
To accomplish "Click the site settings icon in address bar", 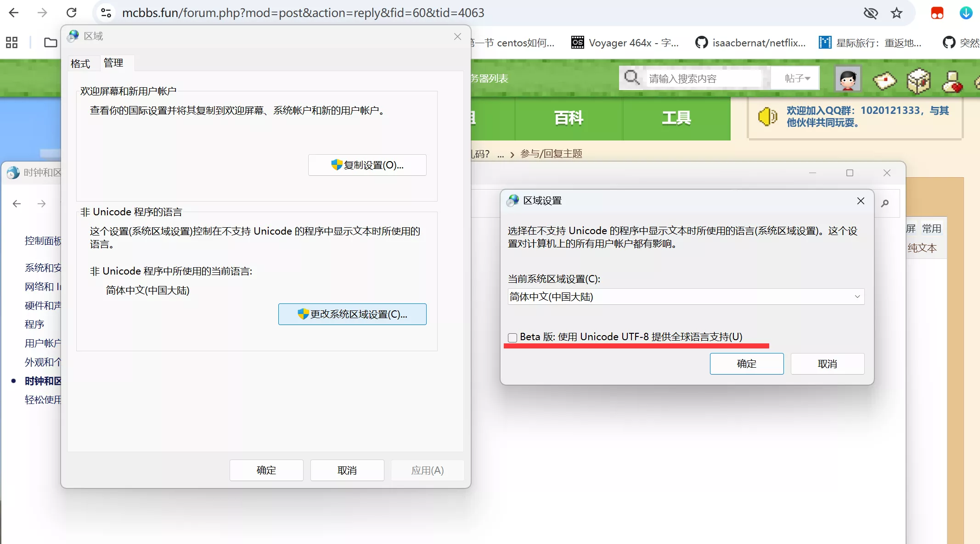I will coord(106,12).
